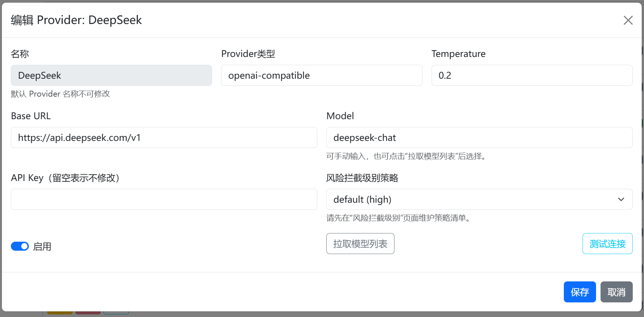Click the dialog title 编辑 Provider: DeepSeek

coord(76,20)
